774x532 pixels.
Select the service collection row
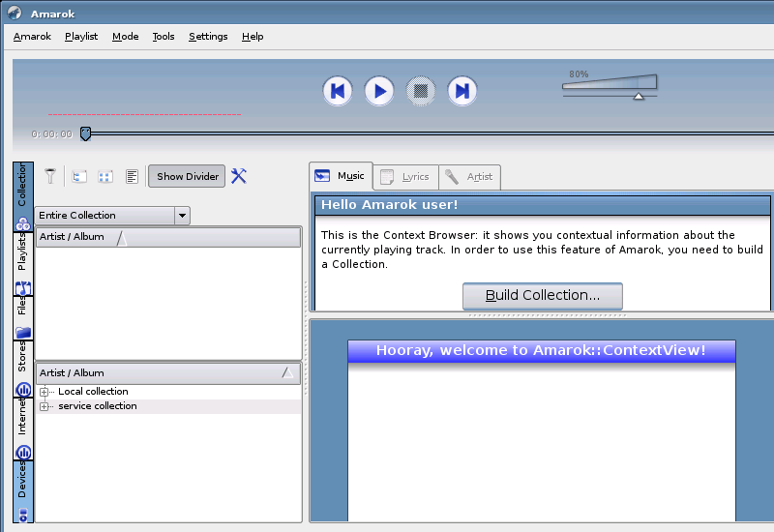[x=168, y=406]
